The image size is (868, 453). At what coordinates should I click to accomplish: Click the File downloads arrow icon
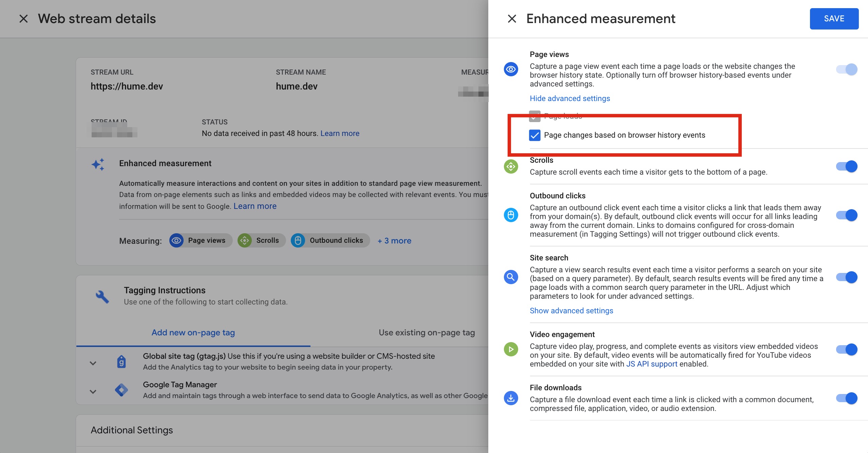[x=511, y=398]
